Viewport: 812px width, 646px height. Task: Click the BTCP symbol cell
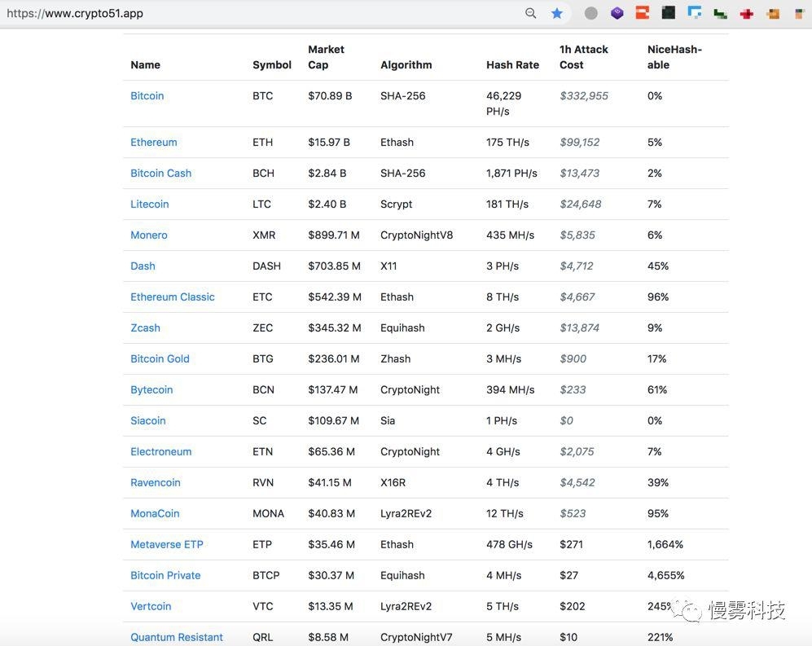coord(266,576)
